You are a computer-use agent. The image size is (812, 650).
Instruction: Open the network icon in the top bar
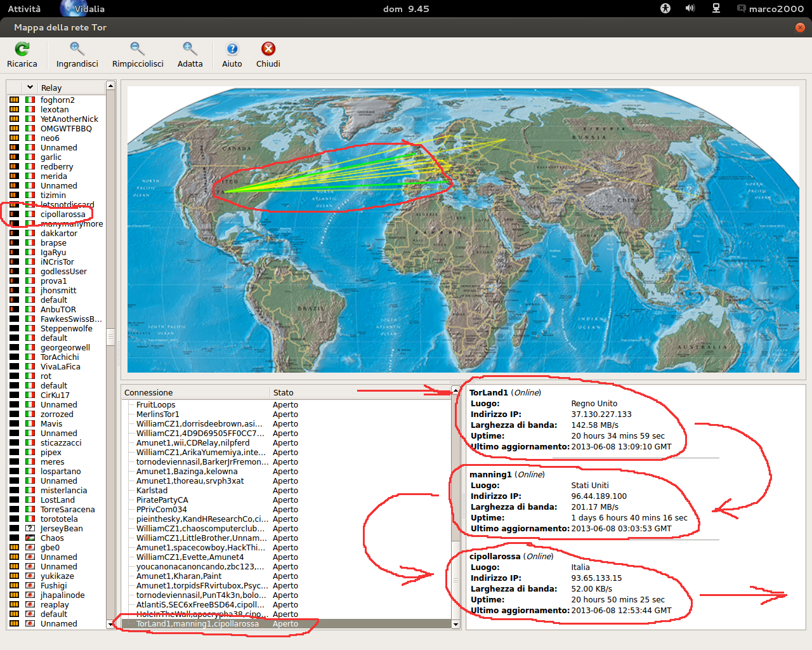pos(716,8)
